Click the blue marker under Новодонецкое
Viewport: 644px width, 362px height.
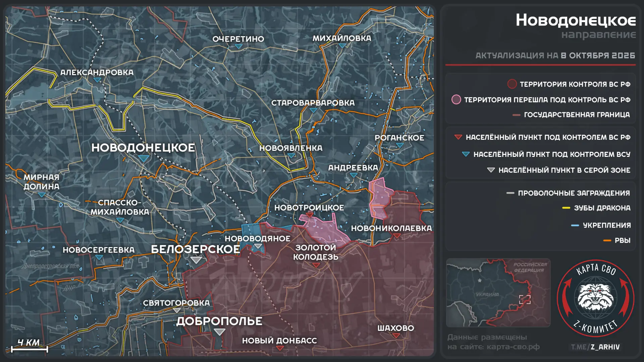[x=144, y=158]
